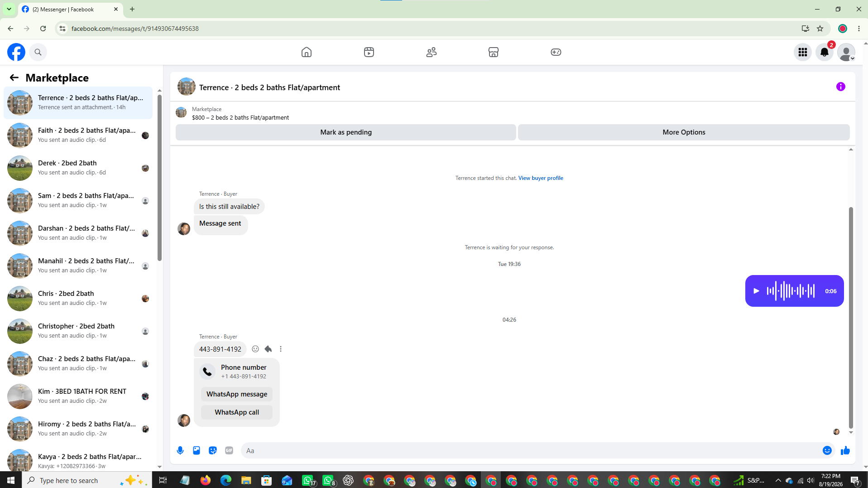Open Hiromy conversation in the list
The width and height of the screenshot is (868, 488).
tap(78, 429)
